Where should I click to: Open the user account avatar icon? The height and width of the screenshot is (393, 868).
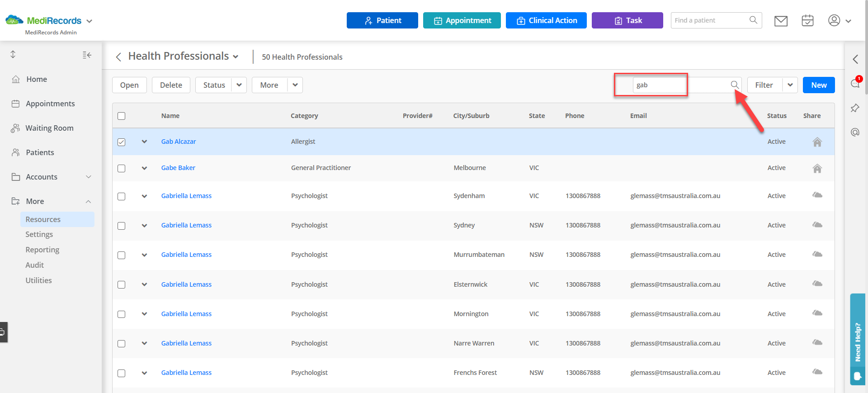pos(834,20)
